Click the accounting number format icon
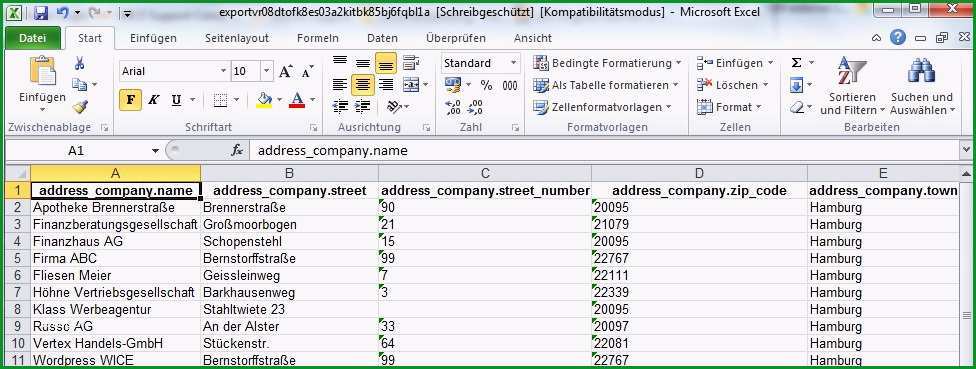This screenshot has width=976, height=369. pyautogui.click(x=453, y=85)
